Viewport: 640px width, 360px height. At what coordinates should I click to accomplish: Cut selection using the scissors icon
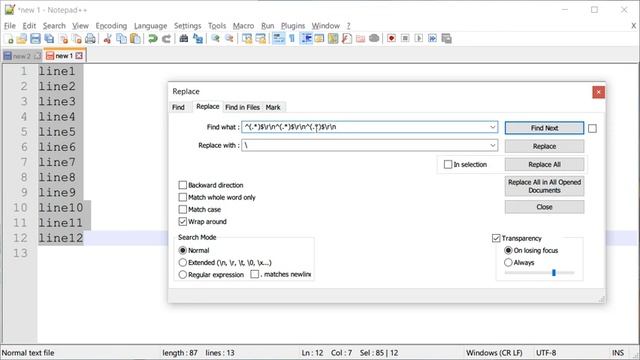(107, 39)
